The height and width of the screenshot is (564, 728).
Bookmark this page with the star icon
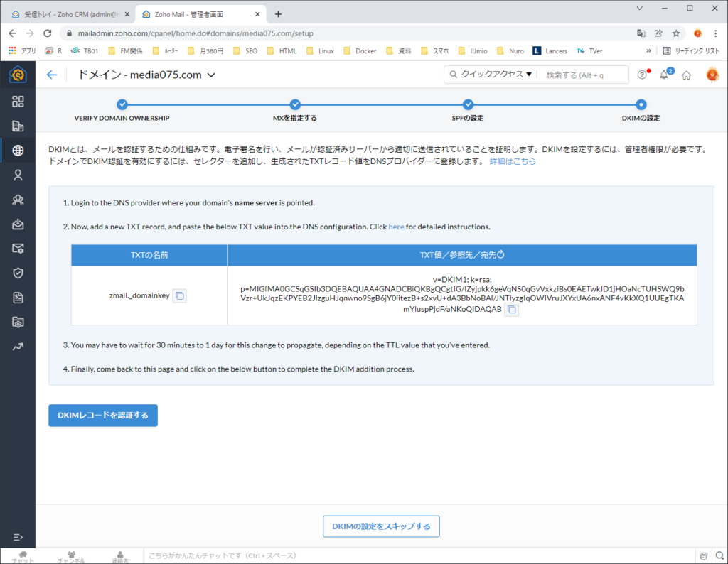coord(676,33)
